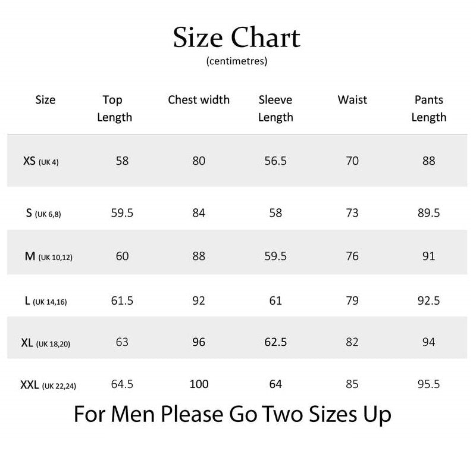Select the Waist column header

coord(352,100)
